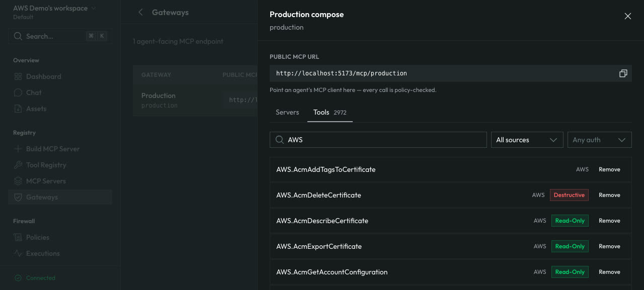Click the Build MCP Server plus icon
Image resolution: width=644 pixels, height=290 pixels.
tap(18, 149)
